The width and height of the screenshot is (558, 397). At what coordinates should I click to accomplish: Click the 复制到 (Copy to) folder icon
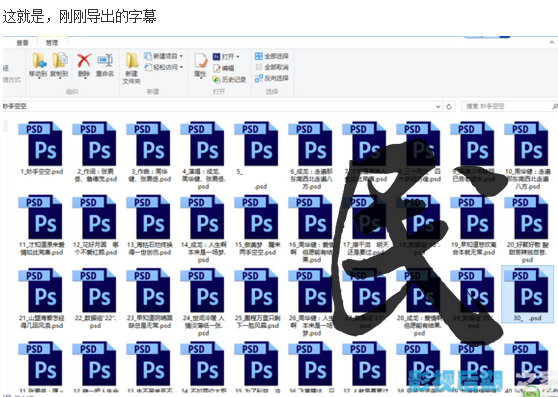pos(60,60)
